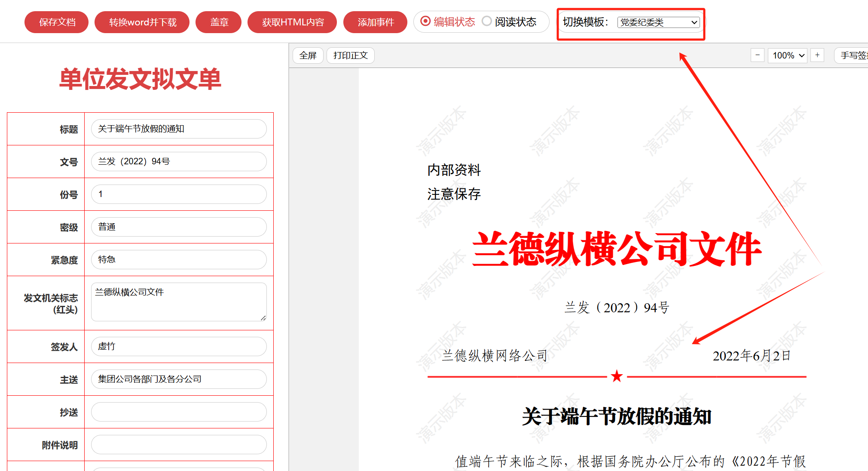Enter fullscreen with 全屏 button
This screenshot has height=471, width=868.
click(308, 55)
